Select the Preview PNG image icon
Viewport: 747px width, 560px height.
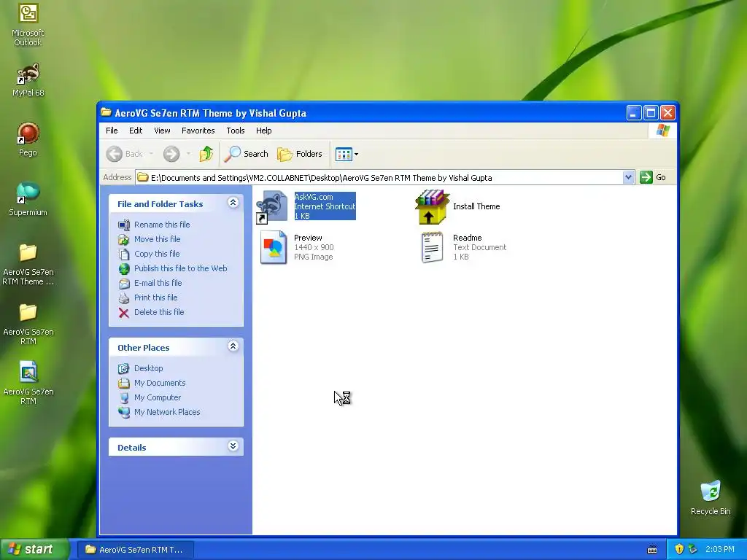273,247
